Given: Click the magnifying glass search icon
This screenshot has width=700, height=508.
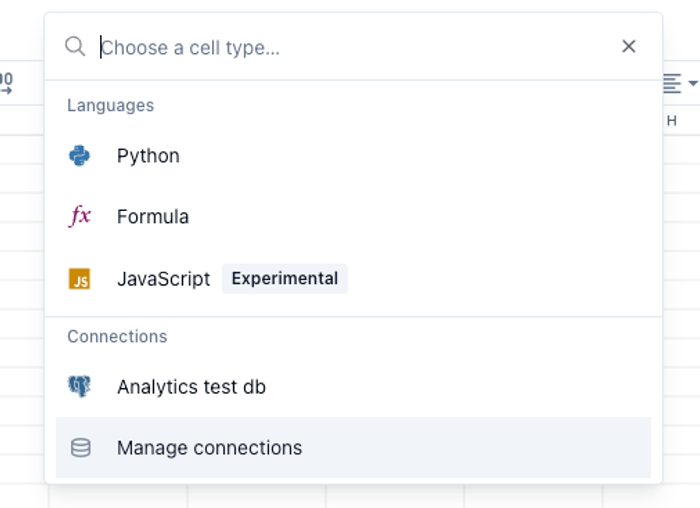Looking at the screenshot, I should (75, 47).
